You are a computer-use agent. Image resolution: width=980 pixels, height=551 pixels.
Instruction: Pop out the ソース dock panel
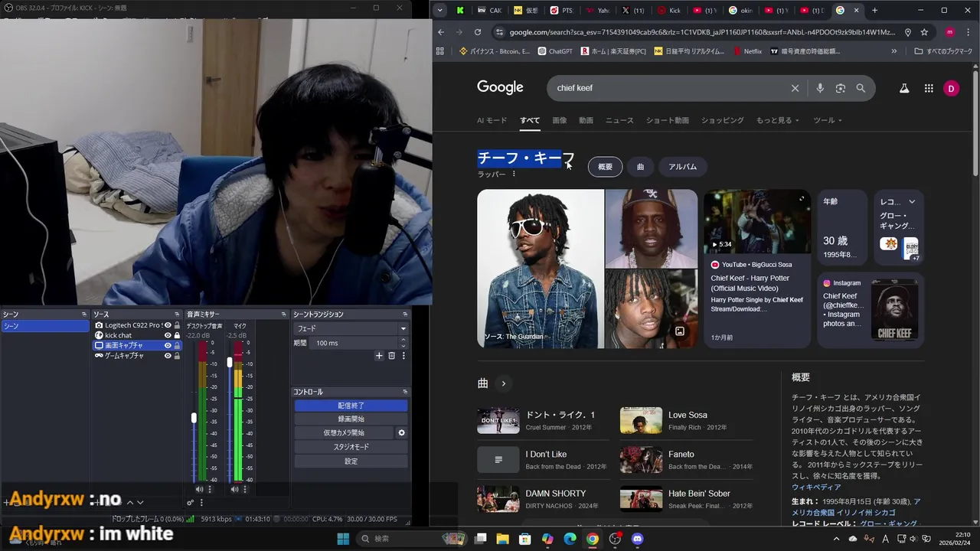pos(178,315)
